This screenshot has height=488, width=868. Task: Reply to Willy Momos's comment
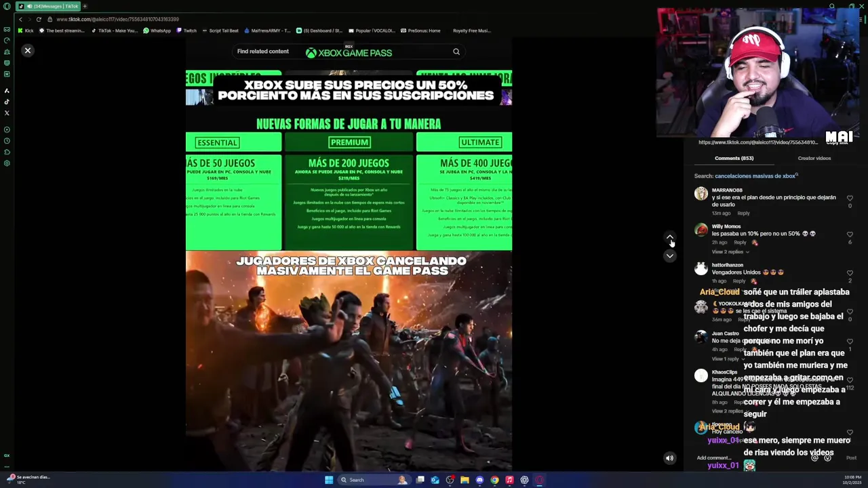click(740, 243)
